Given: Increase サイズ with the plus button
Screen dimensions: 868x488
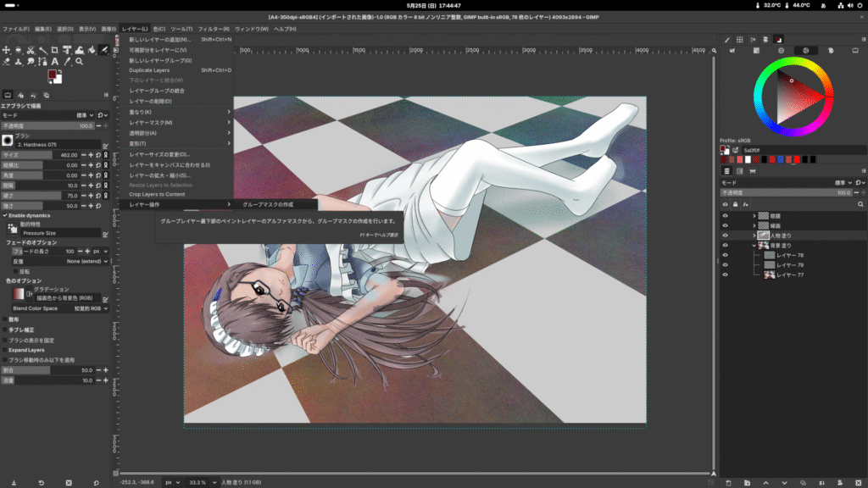Looking at the screenshot, I should [91, 156].
